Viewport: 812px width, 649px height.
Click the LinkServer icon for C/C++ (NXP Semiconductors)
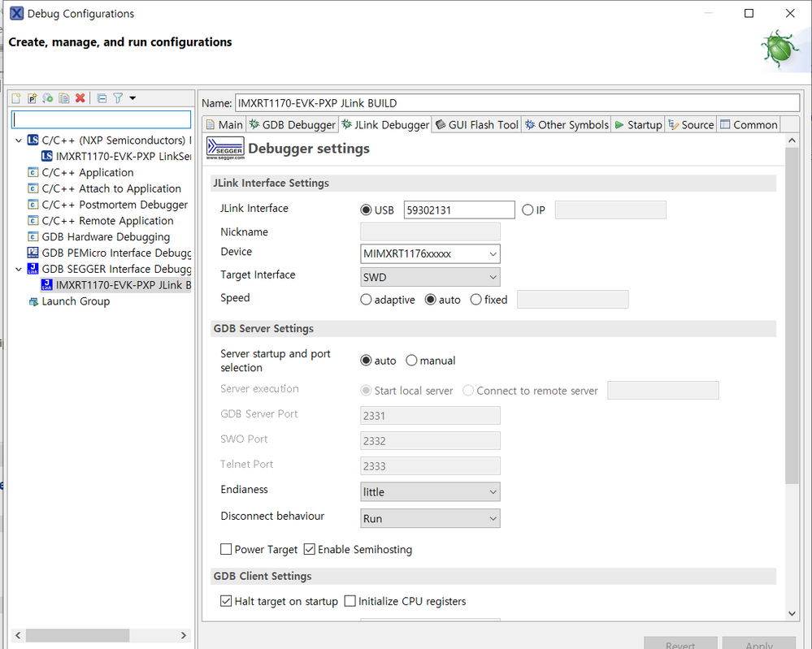pyautogui.click(x=33, y=140)
